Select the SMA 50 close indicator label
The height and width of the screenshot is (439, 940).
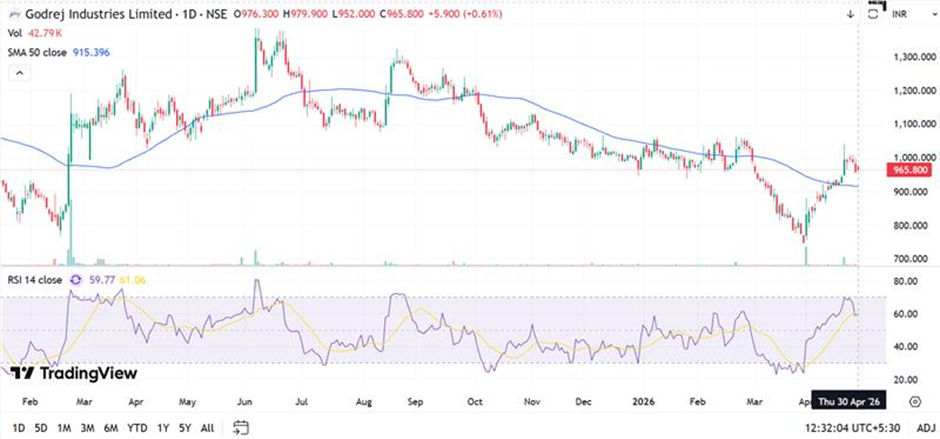[40, 51]
